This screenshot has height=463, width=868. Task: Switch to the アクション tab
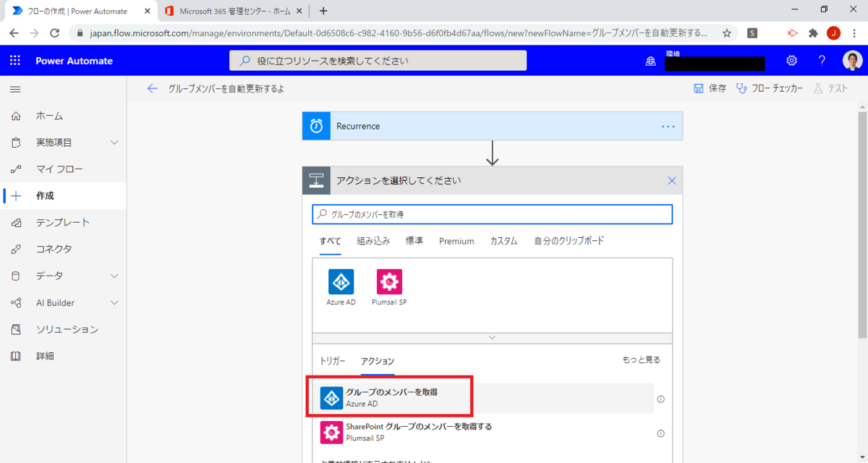click(378, 361)
